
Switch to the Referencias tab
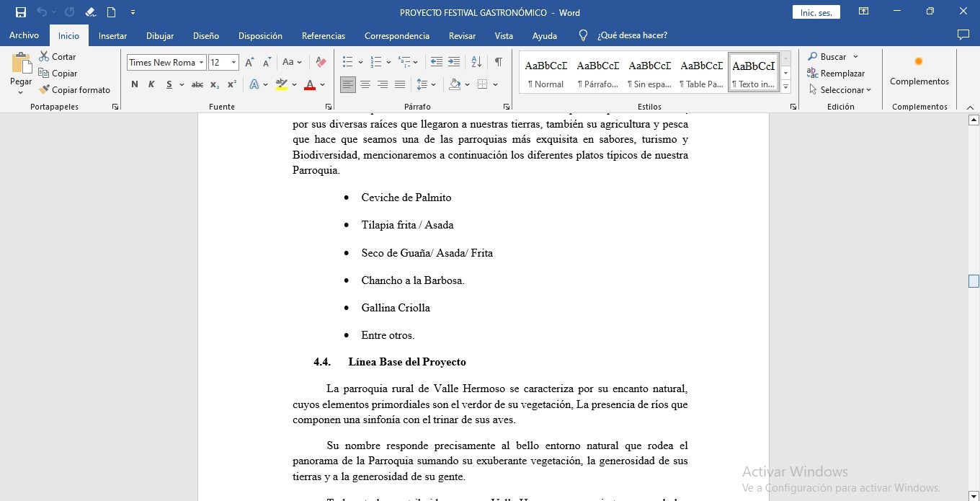click(323, 35)
